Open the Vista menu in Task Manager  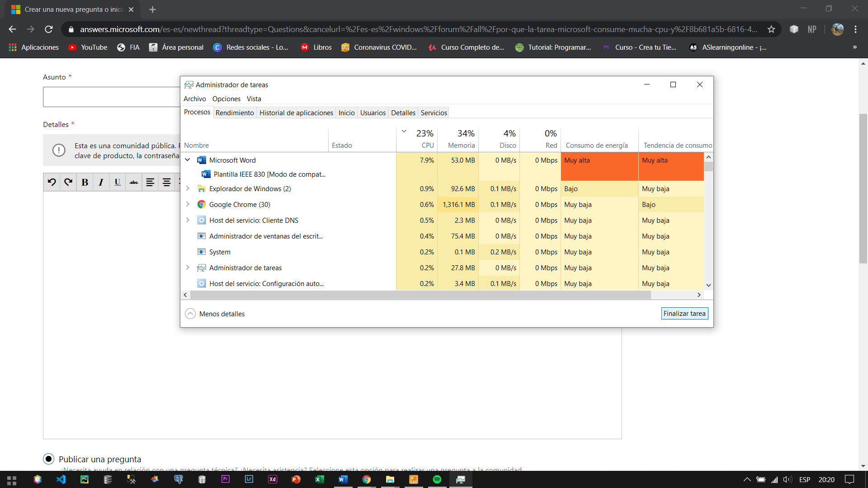pos(254,99)
